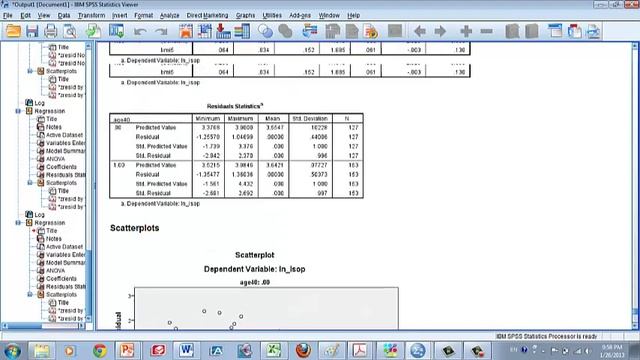Open the Windows Start menu orb
640x360 pixels.
click(12, 351)
